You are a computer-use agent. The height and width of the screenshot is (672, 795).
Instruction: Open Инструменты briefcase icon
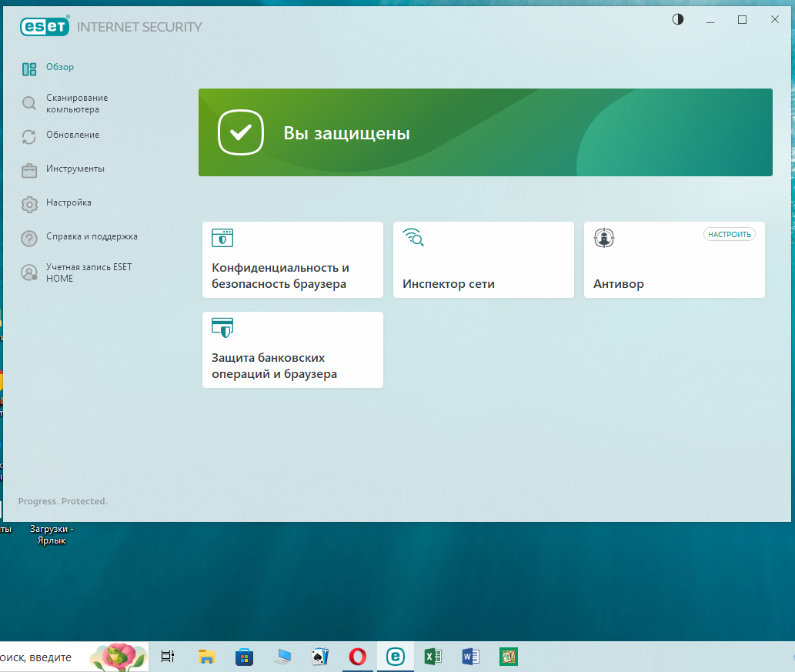(29, 170)
